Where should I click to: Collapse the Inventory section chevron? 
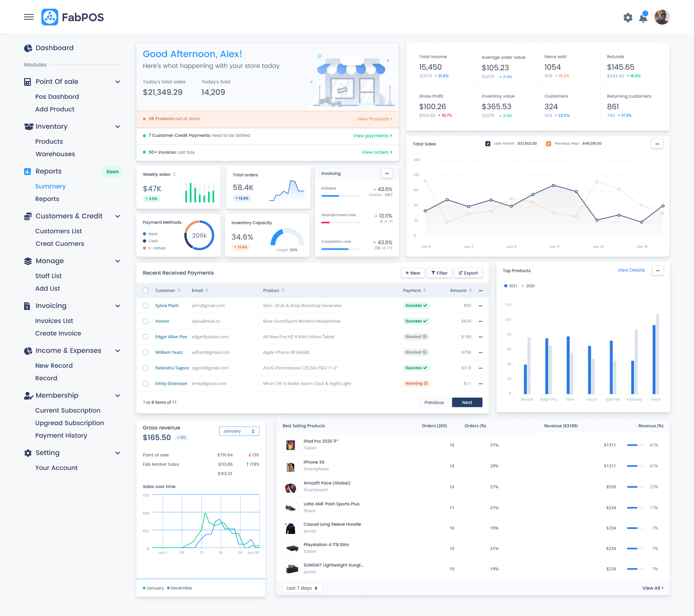click(x=118, y=127)
